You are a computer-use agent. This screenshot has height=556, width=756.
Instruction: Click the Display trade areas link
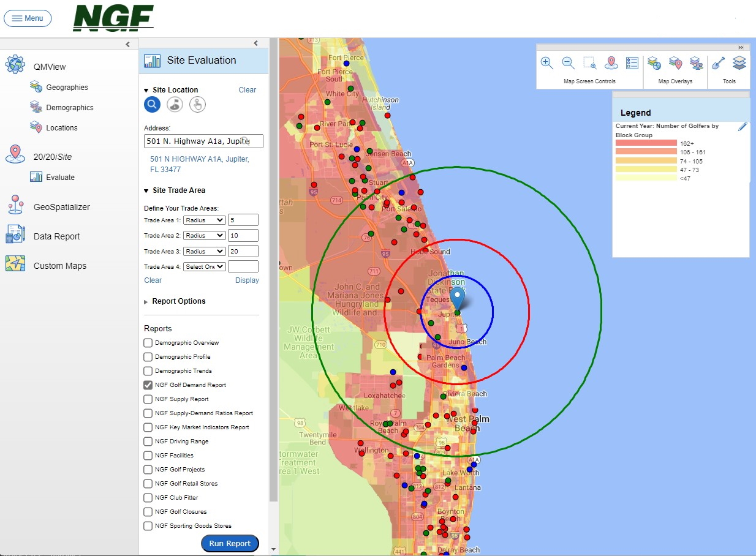[247, 280]
